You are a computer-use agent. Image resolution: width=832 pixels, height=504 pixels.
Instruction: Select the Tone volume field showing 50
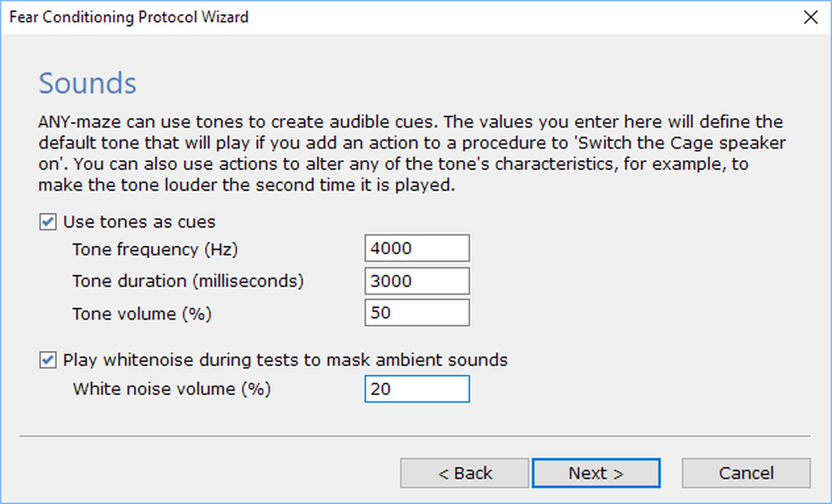(x=417, y=313)
